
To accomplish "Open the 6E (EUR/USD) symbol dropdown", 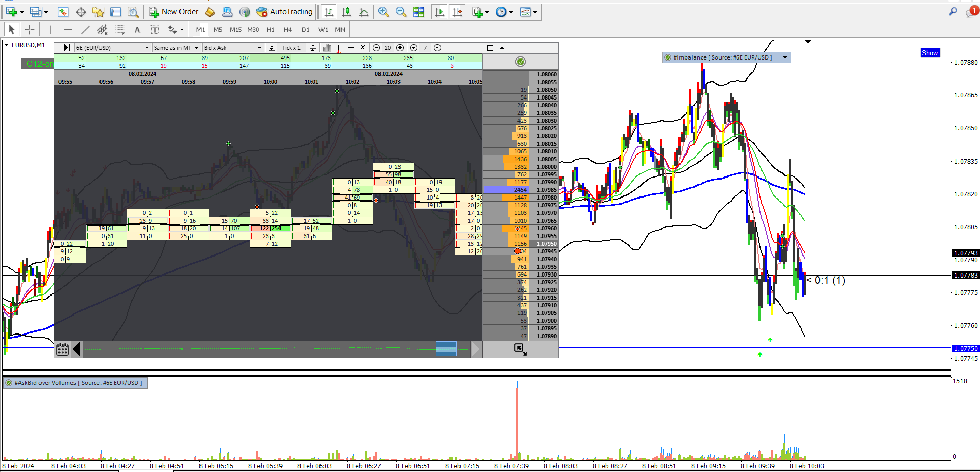I will tap(112, 48).
